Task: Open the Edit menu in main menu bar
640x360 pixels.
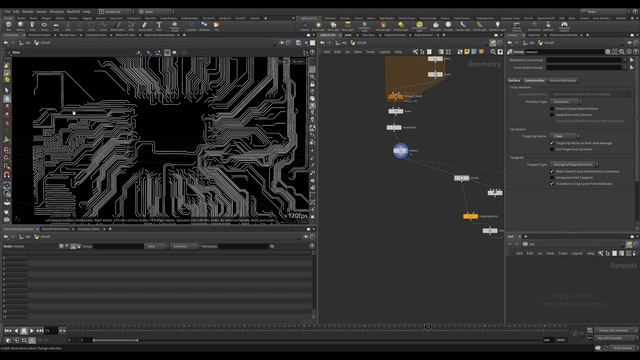Action: (x=16, y=12)
